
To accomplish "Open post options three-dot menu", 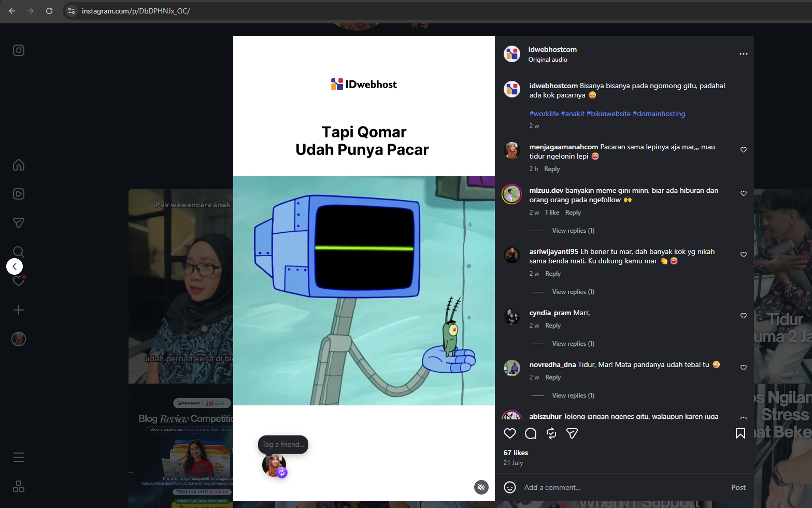I will [x=744, y=54].
